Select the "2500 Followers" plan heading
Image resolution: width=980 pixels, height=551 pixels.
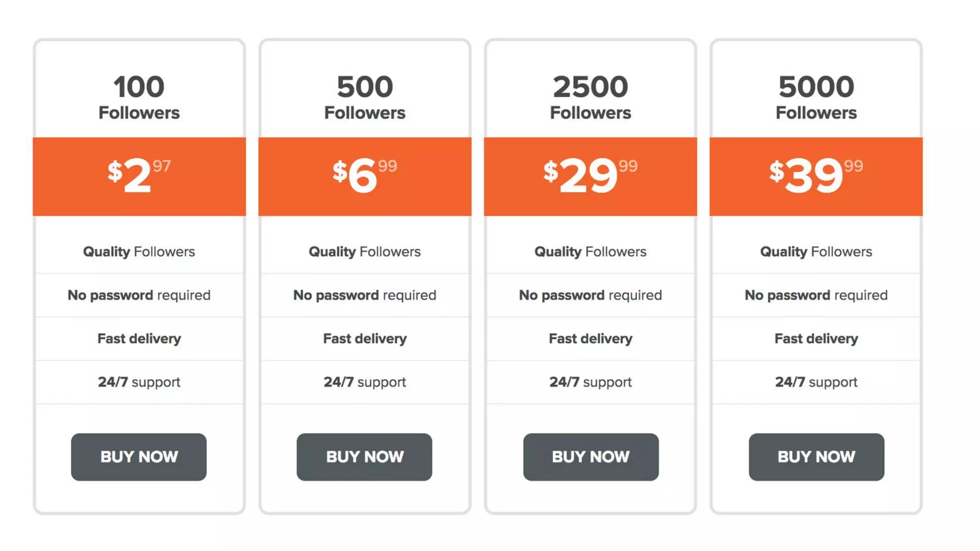[590, 97]
